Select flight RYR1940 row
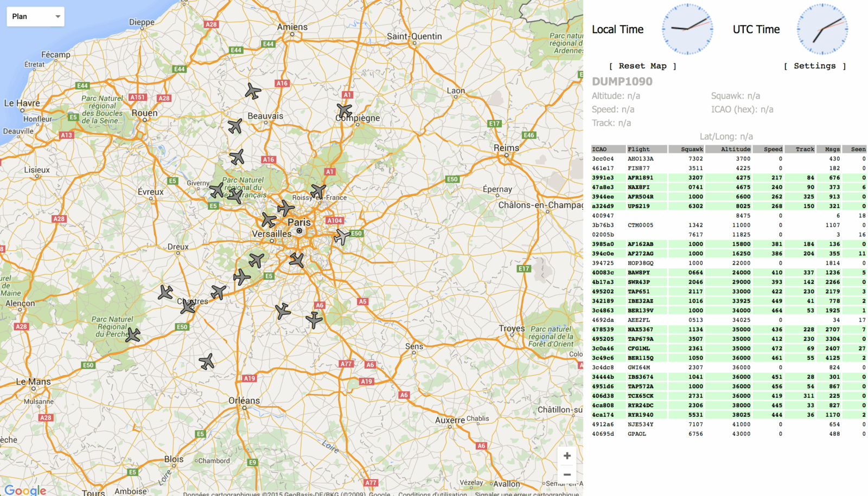The height and width of the screenshot is (496, 868). pos(729,415)
